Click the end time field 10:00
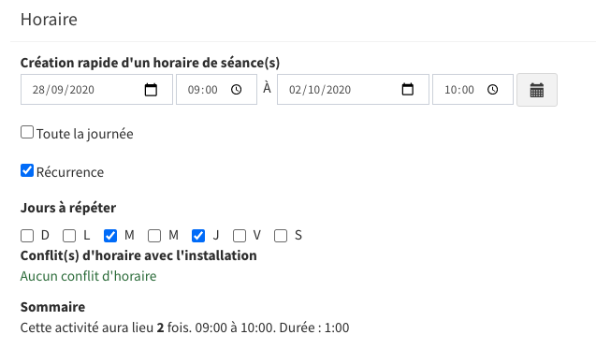 (x=472, y=90)
